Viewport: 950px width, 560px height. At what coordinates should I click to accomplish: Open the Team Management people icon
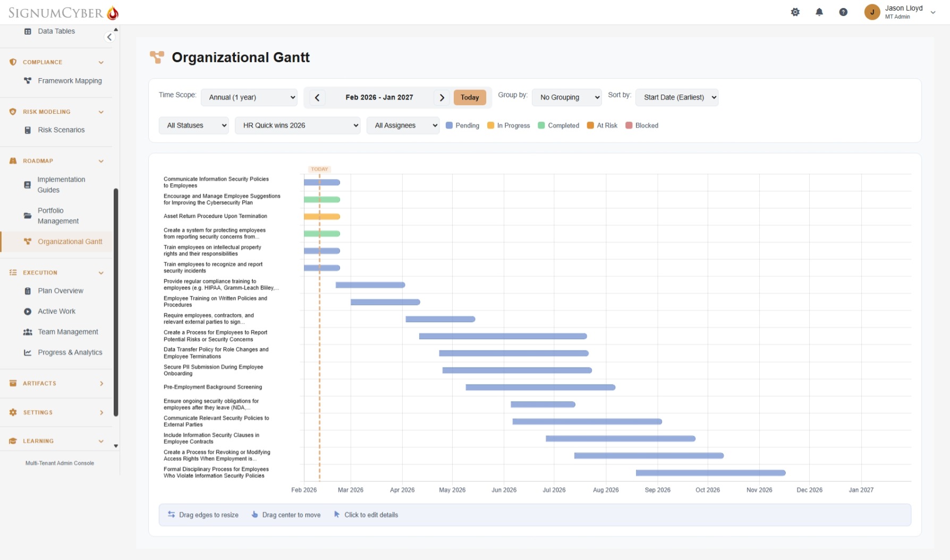pos(27,332)
